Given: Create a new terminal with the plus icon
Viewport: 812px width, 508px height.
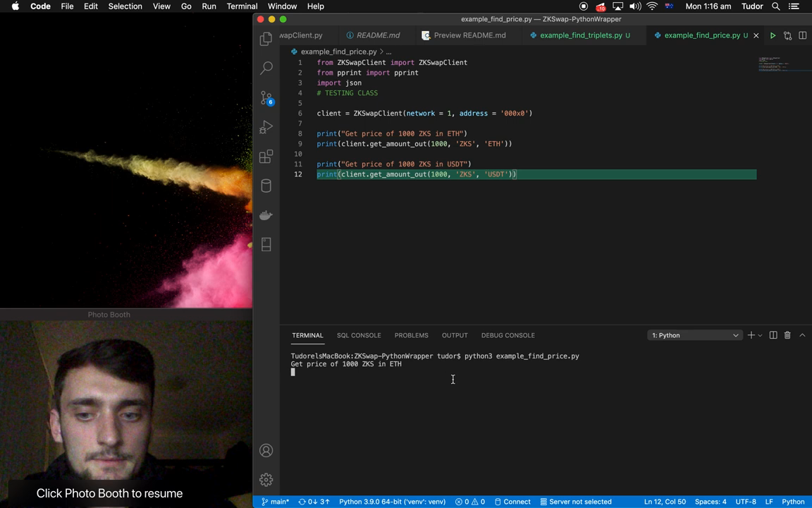Looking at the screenshot, I should (x=751, y=335).
